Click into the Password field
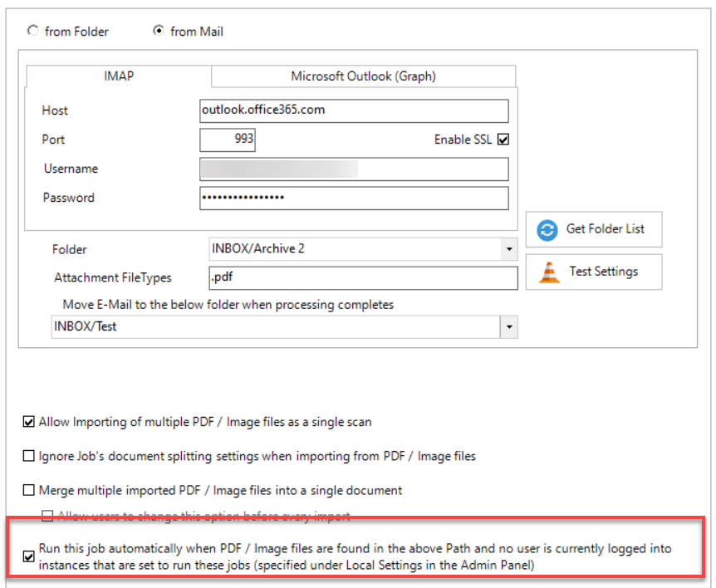Viewport: 716px width, 588px height. [353, 198]
